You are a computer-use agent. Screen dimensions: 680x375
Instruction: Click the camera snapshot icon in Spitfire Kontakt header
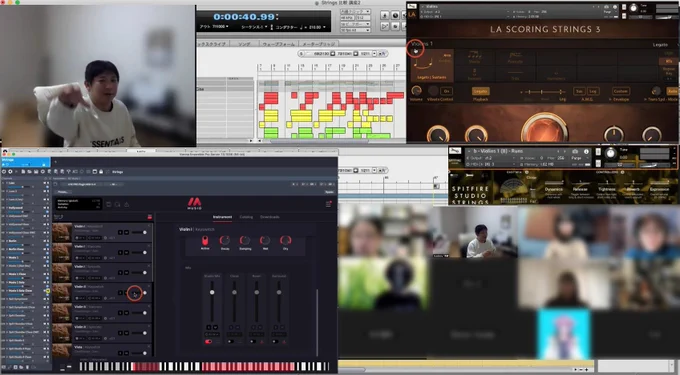(575, 151)
